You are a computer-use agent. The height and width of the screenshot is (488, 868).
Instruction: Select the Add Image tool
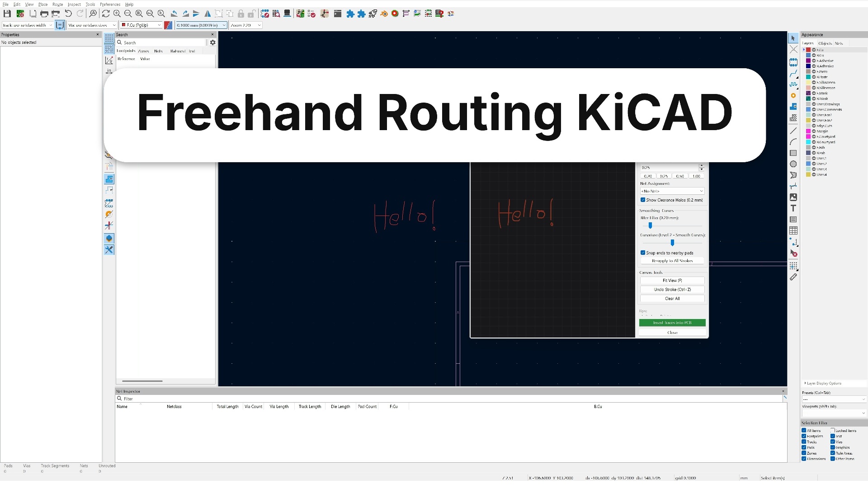(793, 197)
